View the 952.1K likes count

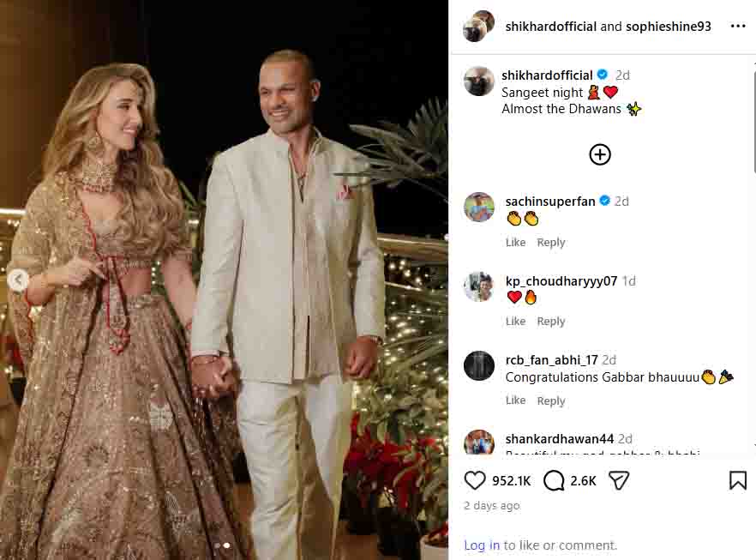(x=513, y=481)
